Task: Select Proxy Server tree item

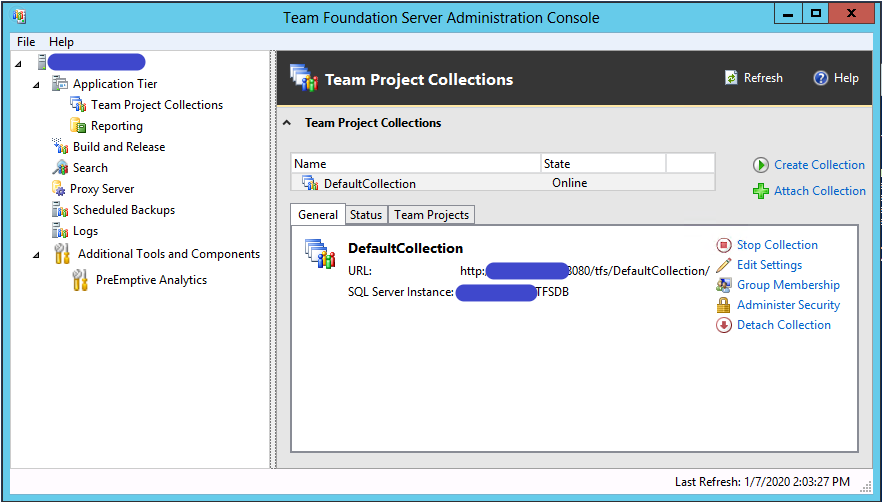Action: click(102, 189)
